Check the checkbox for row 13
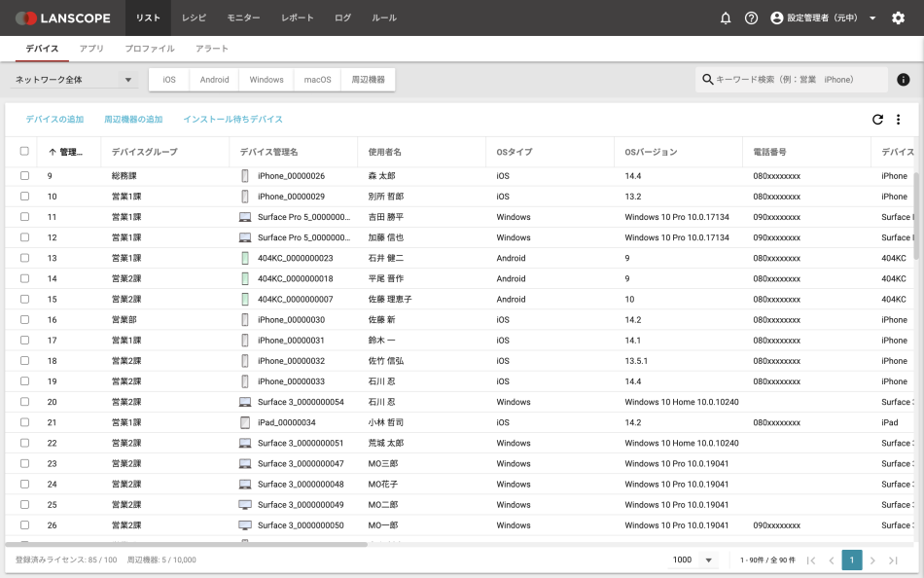 tap(24, 258)
